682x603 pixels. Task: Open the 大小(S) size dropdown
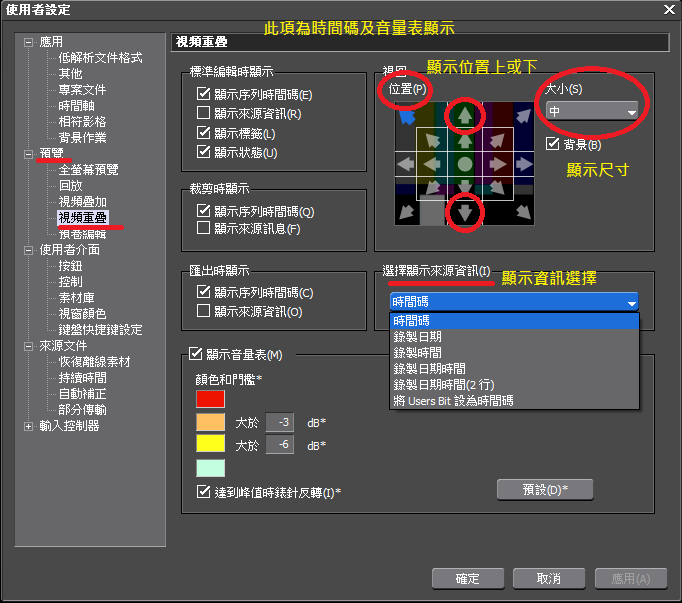click(x=591, y=113)
